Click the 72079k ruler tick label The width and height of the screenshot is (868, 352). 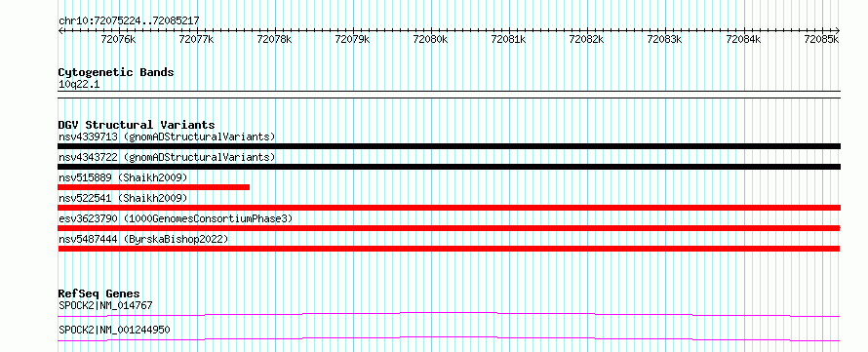(x=353, y=39)
